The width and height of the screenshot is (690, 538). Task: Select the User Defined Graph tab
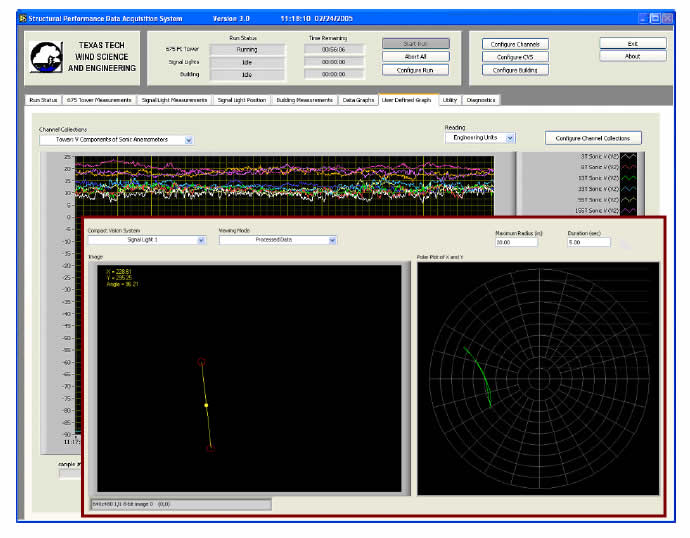407,100
